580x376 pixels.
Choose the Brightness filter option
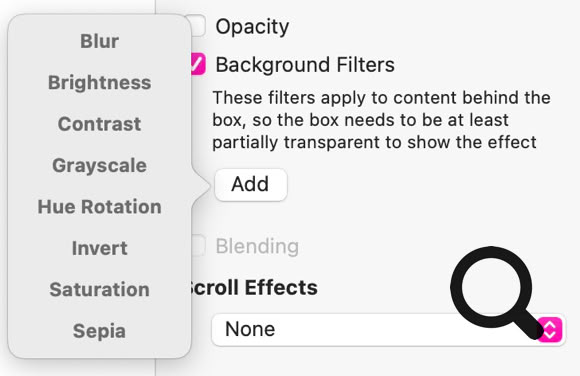[x=100, y=83]
